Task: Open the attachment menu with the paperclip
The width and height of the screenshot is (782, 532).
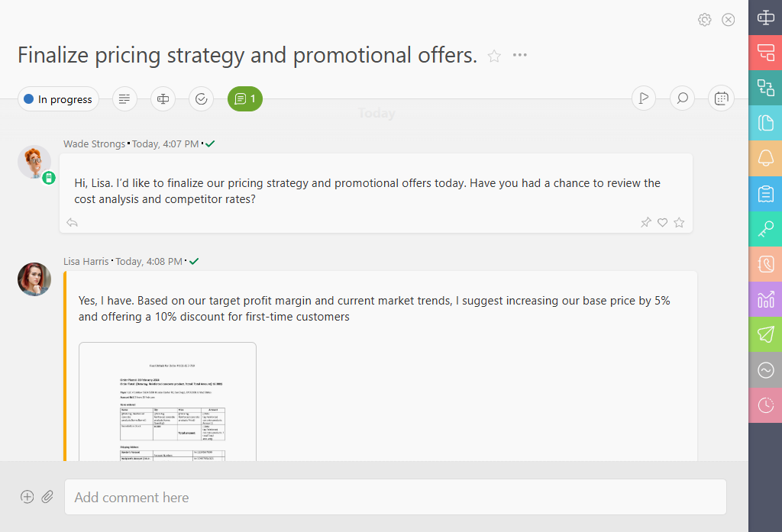Action: pos(47,496)
